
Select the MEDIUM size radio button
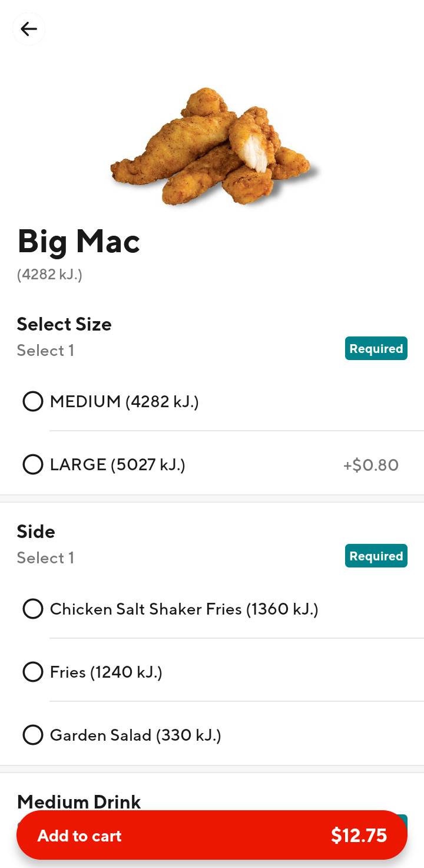coord(32,401)
